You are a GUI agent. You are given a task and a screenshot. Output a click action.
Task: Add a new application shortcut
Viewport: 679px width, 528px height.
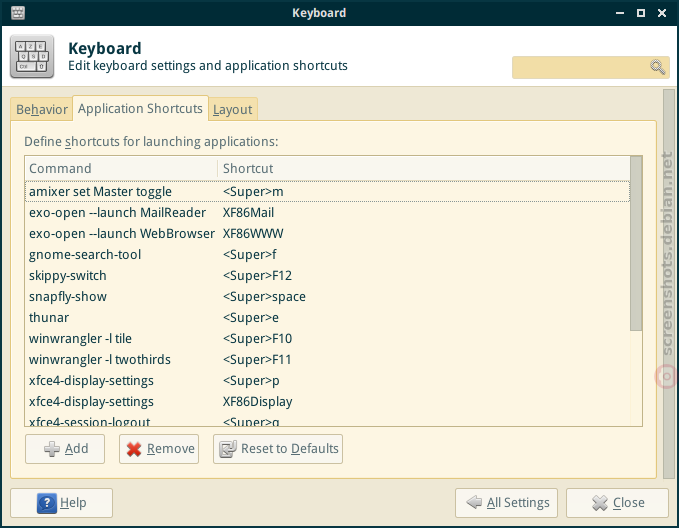point(65,449)
